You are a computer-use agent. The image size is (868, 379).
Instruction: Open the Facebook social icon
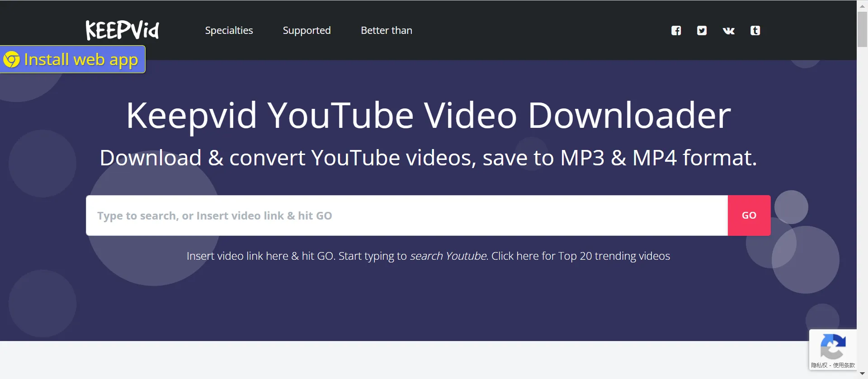676,30
